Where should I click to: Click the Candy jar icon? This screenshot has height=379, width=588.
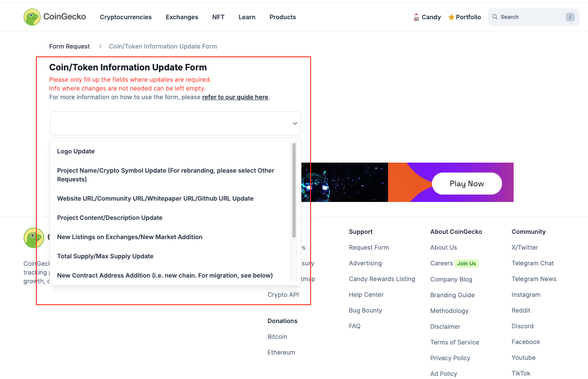[416, 17]
